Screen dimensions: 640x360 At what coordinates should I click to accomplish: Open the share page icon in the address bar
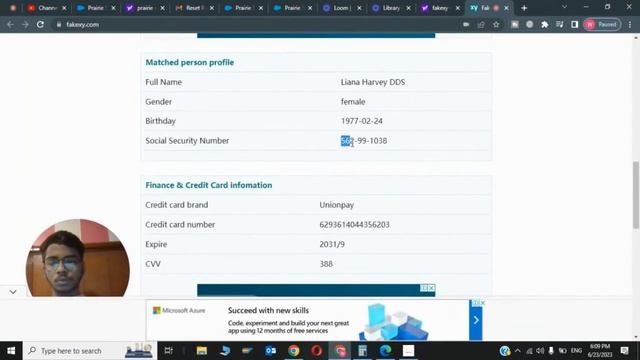[481, 24]
